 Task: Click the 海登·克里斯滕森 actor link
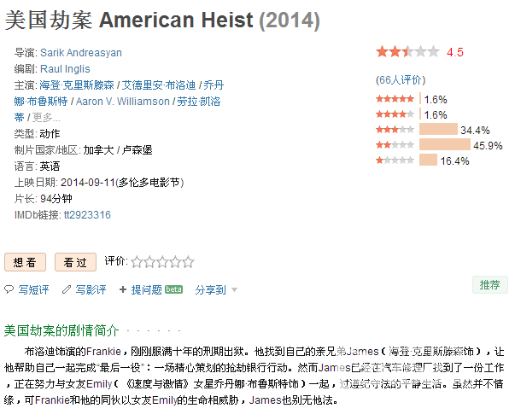click(x=77, y=85)
